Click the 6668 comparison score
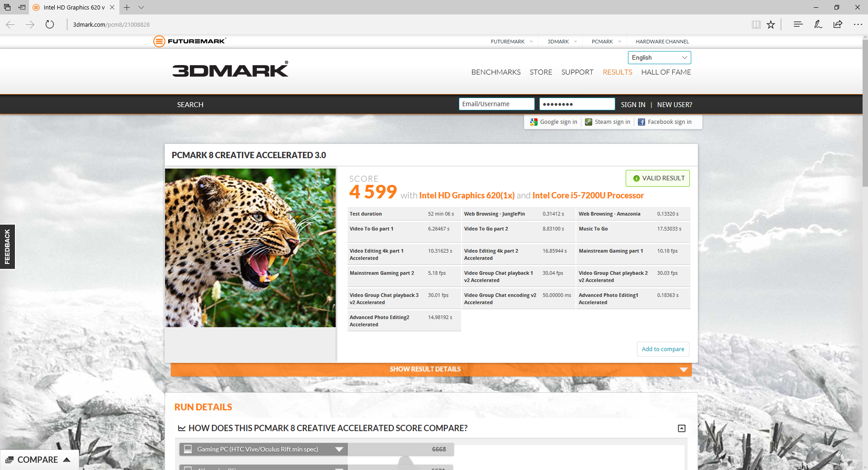Image resolution: width=868 pixels, height=470 pixels. [x=439, y=449]
